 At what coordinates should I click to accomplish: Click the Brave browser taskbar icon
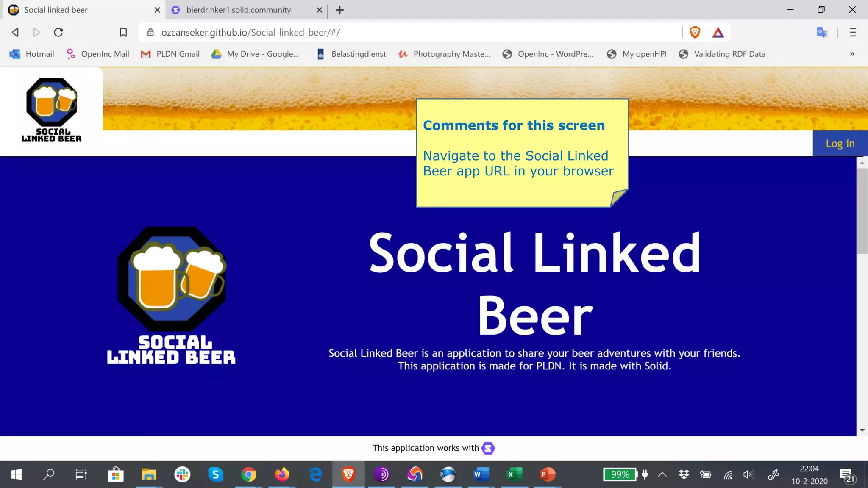(348, 474)
